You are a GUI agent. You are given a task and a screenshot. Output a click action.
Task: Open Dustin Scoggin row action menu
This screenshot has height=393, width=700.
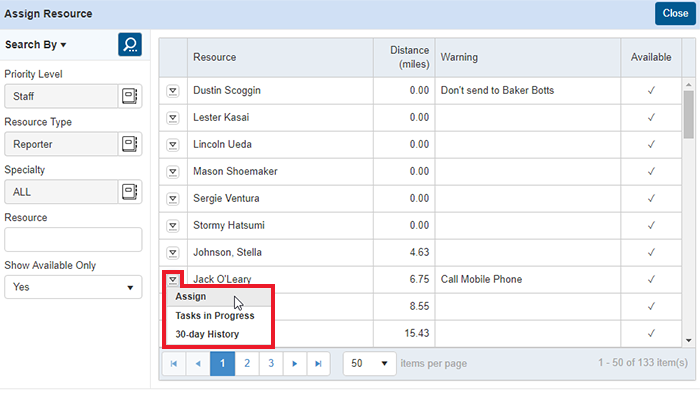coord(173,91)
